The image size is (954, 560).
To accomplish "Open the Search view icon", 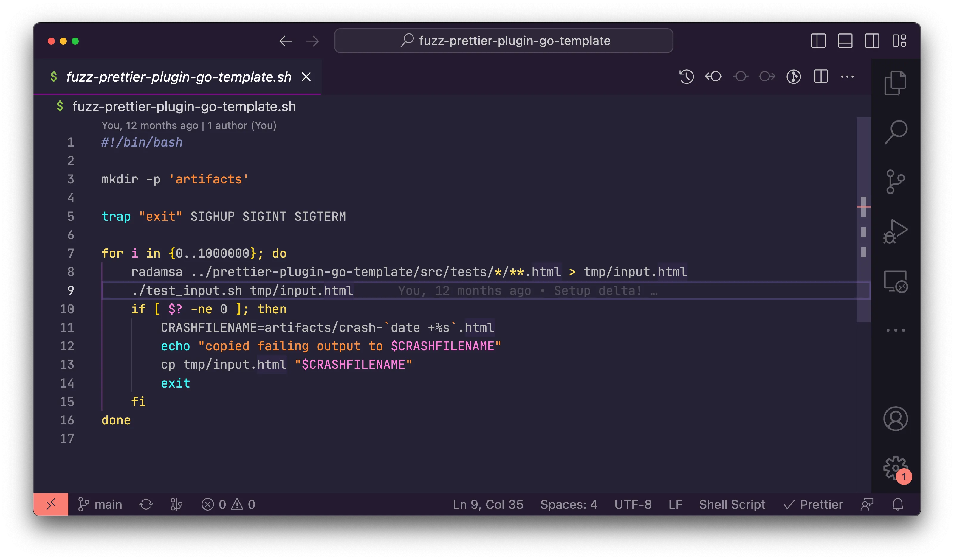I will tap(895, 132).
